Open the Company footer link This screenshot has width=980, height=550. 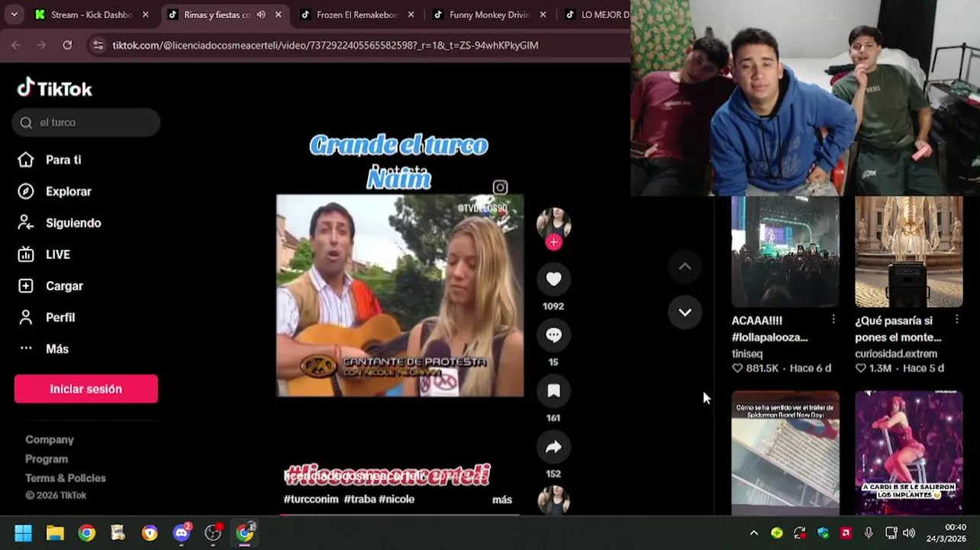(50, 439)
